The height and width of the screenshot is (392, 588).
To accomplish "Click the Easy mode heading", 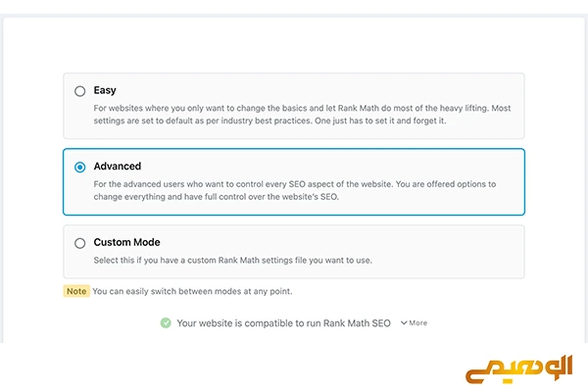I will (105, 90).
